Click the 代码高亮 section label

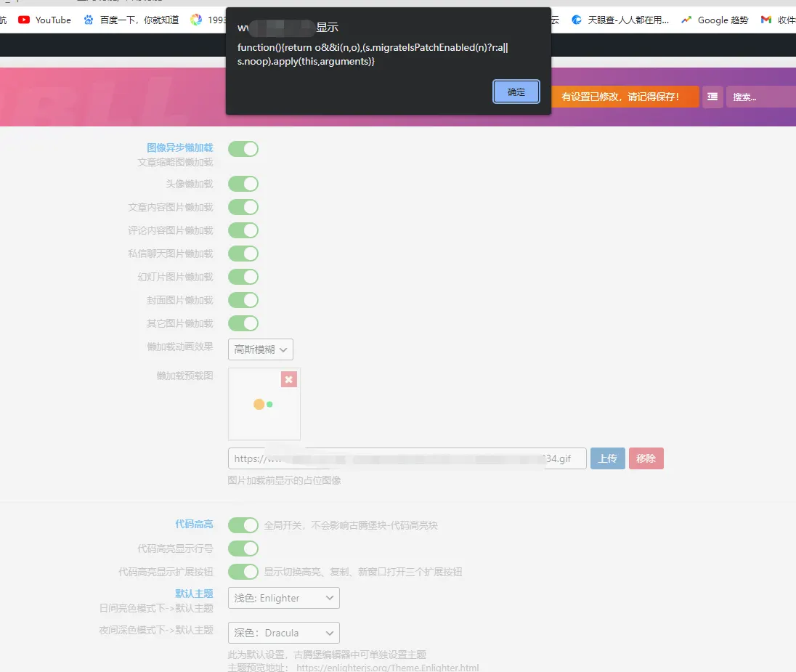tap(194, 525)
